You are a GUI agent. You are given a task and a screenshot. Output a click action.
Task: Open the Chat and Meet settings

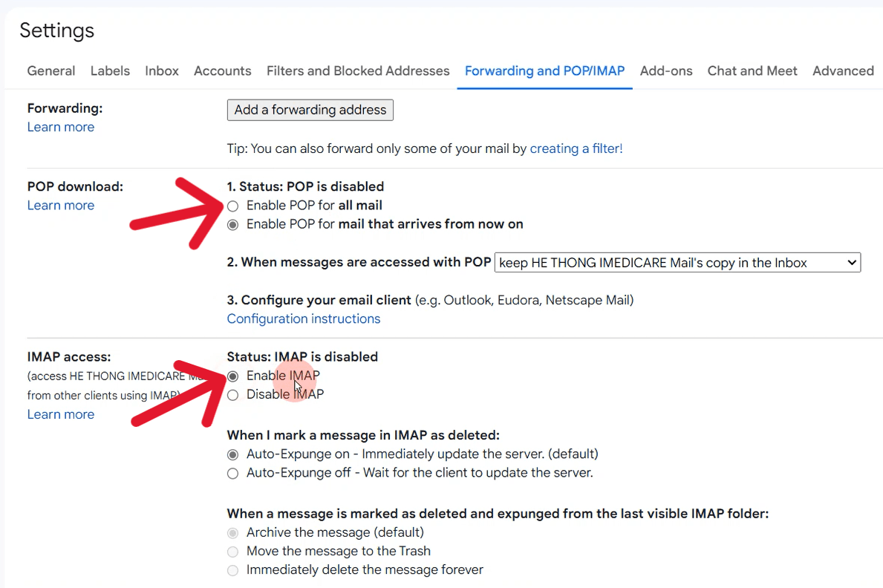(752, 71)
